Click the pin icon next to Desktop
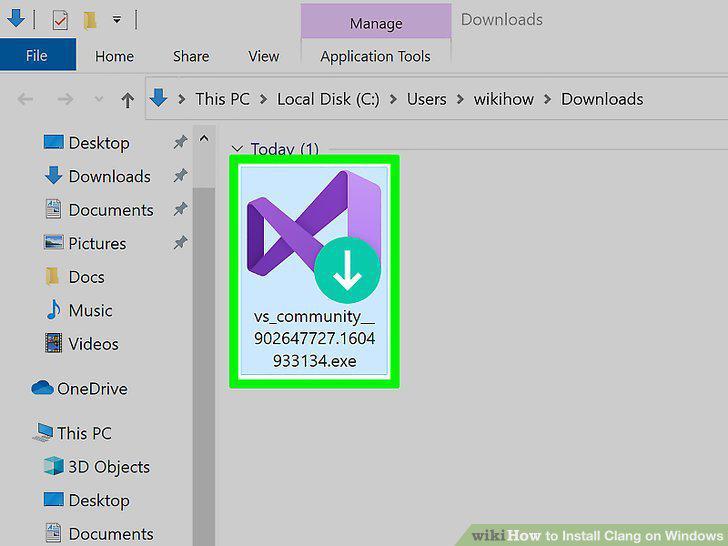 tap(180, 142)
